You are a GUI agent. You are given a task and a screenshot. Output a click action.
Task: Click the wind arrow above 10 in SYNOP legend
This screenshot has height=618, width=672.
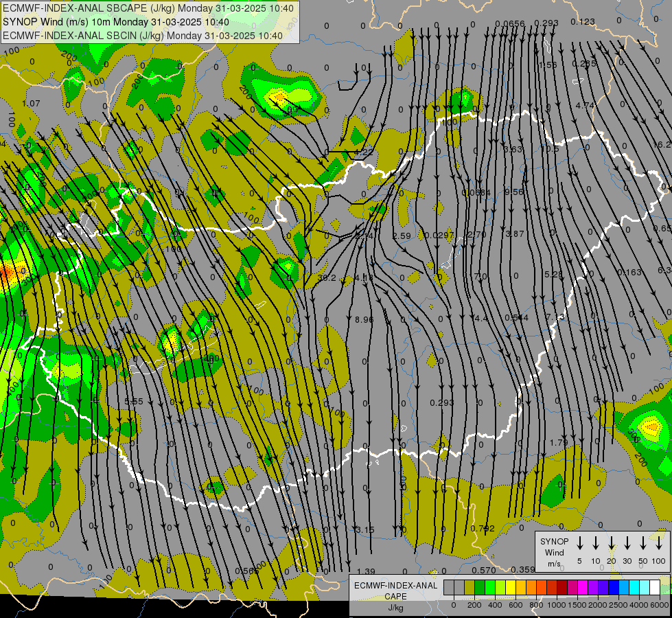click(596, 543)
